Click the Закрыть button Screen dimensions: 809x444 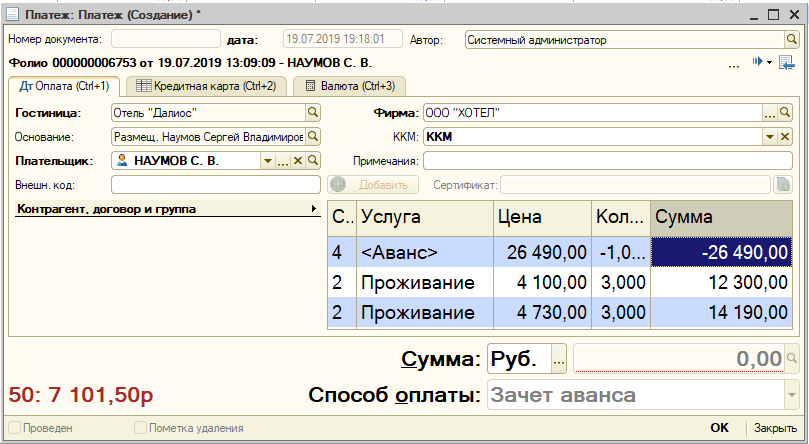click(x=775, y=427)
